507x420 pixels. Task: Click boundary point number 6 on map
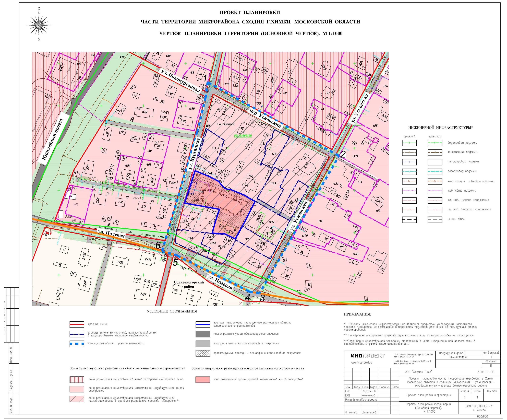click(158, 245)
